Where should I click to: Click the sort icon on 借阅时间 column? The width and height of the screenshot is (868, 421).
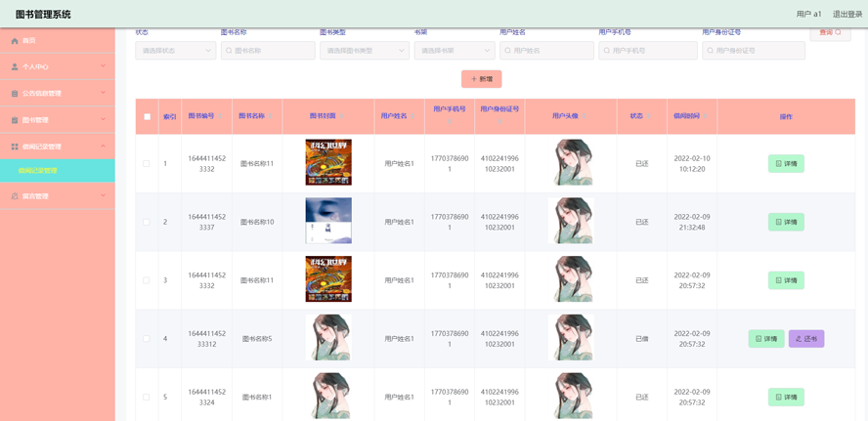704,116
